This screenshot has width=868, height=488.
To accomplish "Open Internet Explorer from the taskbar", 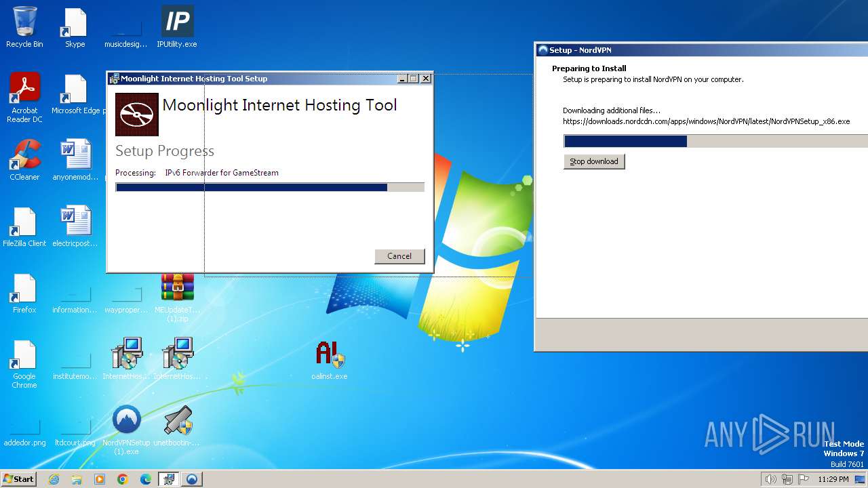I will click(x=54, y=479).
